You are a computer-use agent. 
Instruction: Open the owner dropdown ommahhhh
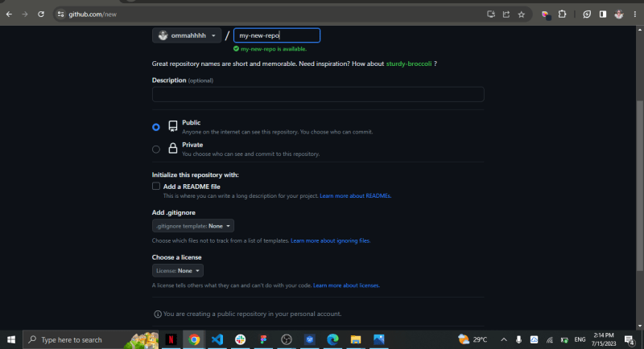point(187,35)
